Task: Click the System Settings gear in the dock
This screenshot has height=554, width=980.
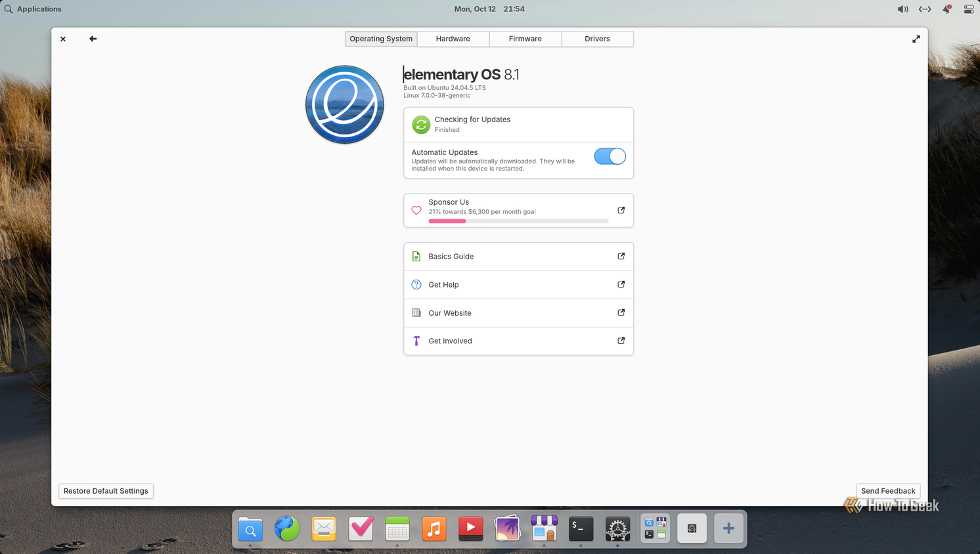Action: tap(618, 528)
